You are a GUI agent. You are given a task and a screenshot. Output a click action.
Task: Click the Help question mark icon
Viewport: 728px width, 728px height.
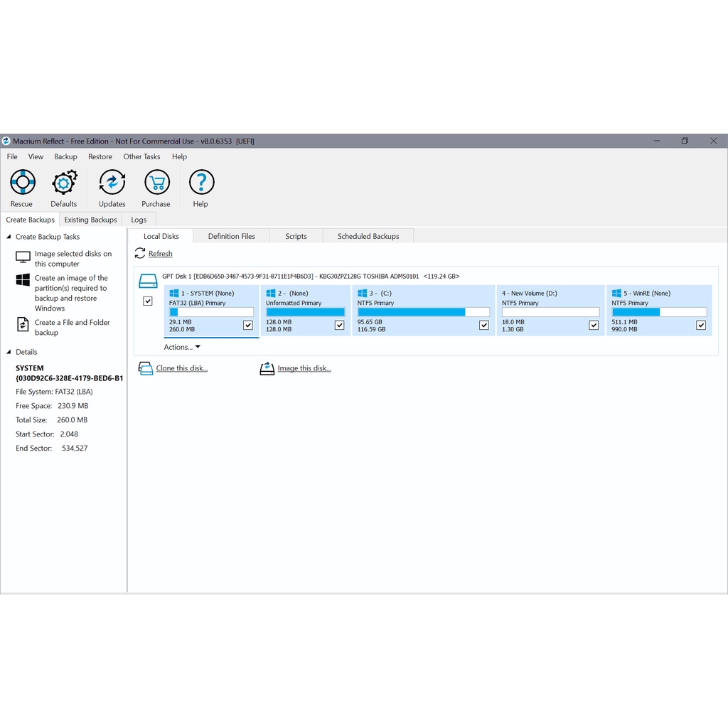tap(201, 183)
